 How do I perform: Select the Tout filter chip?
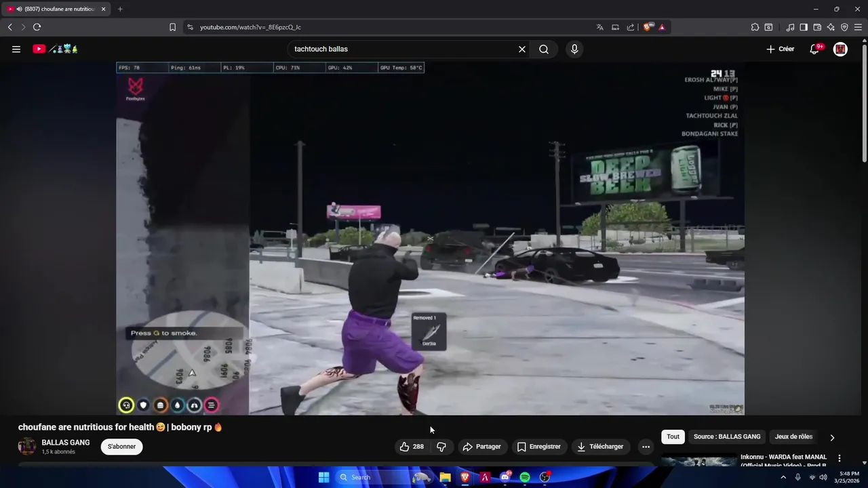[x=673, y=436]
